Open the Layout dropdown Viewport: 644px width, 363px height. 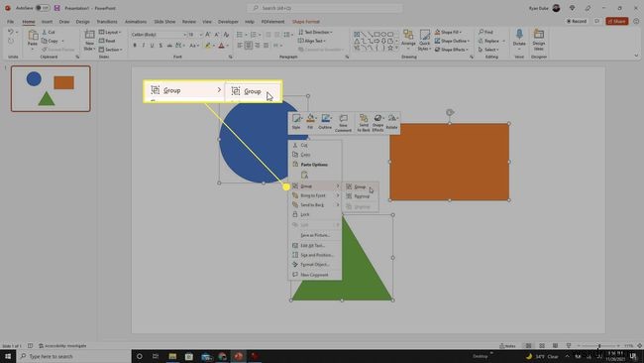click(110, 32)
